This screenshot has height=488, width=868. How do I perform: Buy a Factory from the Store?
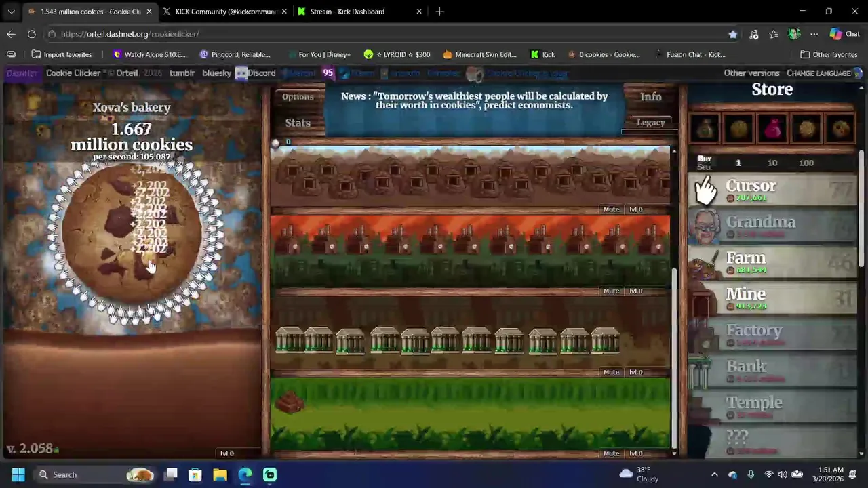tap(772, 335)
